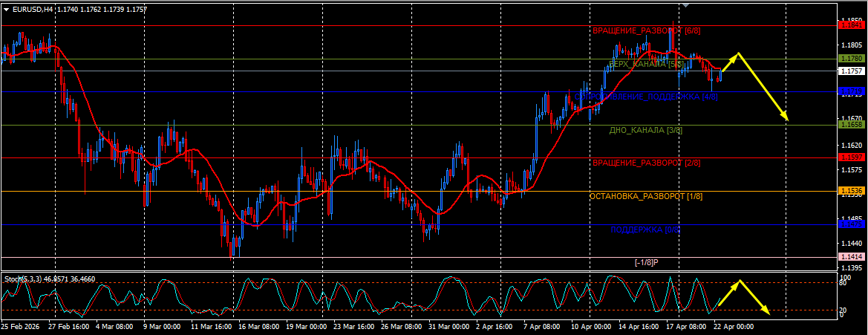
Task: Click the 26 Mar 08:00 time label
Action: point(402,327)
